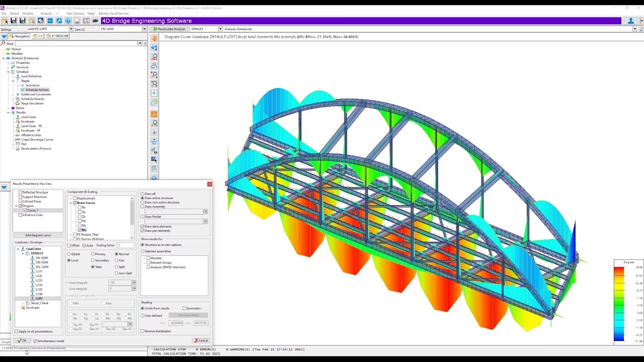Click the user account icon at top right
This screenshot has height=362, width=644.
(x=631, y=21)
